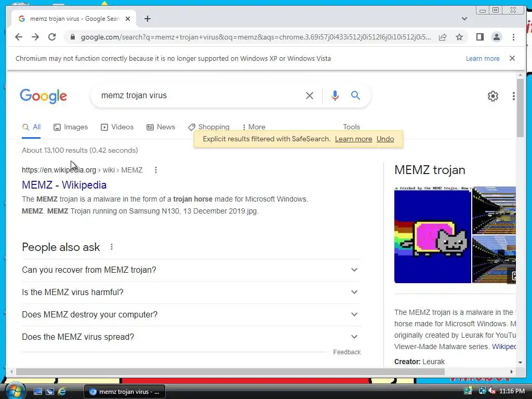Open Wikipedia link in knowledge panel
Viewport: 532px width, 399px height.
coord(504,347)
